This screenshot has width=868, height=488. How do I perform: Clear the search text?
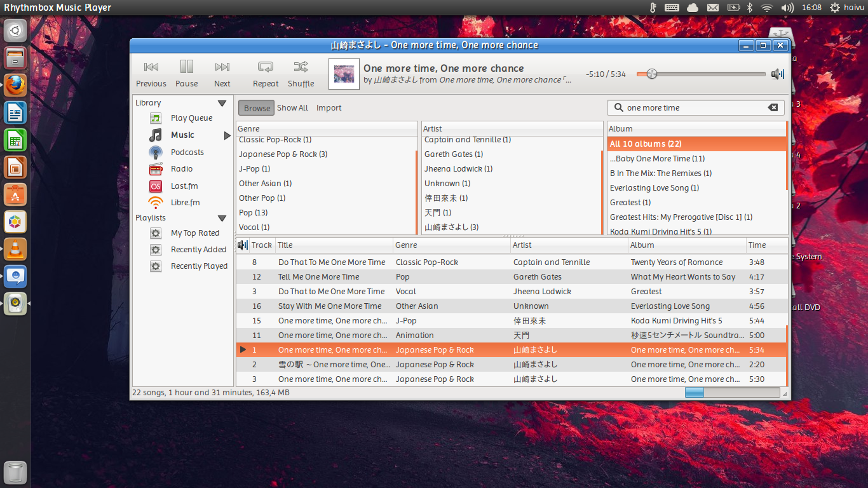(x=773, y=108)
